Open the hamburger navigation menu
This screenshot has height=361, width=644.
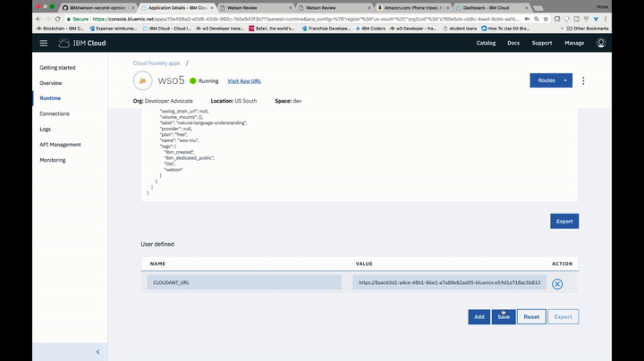tap(44, 43)
